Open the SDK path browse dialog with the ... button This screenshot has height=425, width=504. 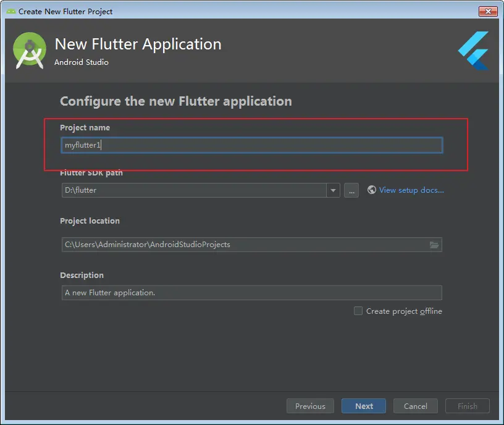(351, 190)
